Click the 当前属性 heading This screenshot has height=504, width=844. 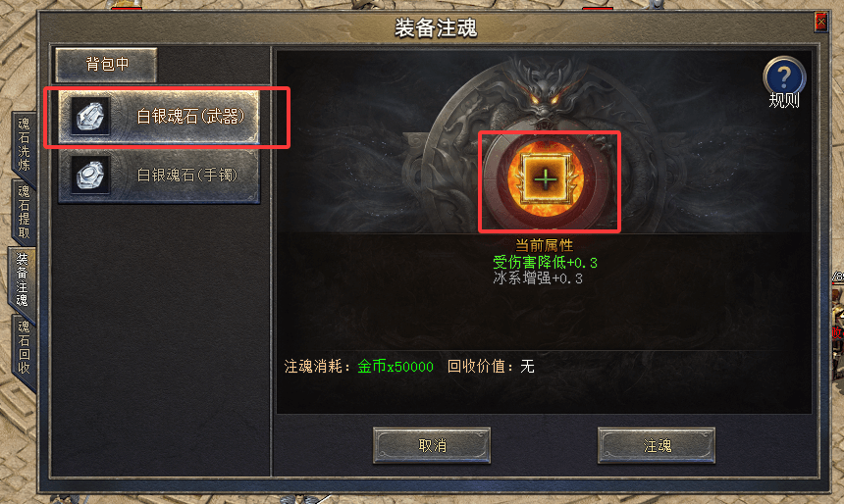coord(545,246)
